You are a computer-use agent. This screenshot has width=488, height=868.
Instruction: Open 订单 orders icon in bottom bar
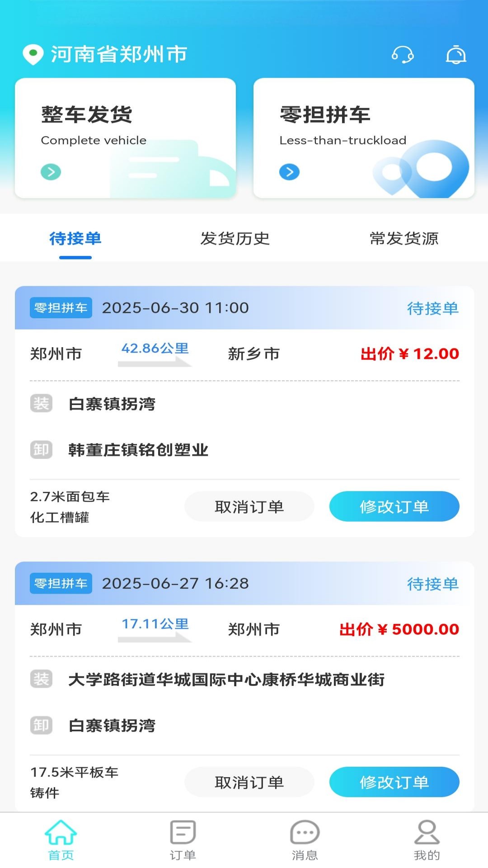pyautogui.click(x=183, y=840)
